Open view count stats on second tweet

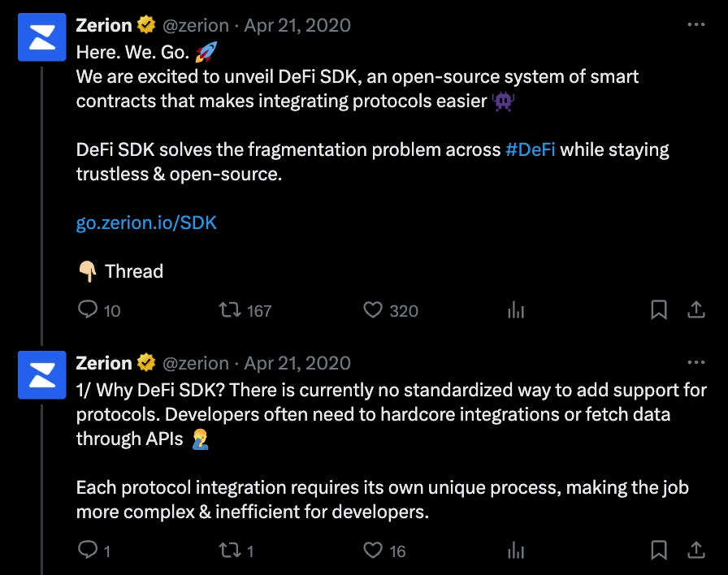[514, 551]
